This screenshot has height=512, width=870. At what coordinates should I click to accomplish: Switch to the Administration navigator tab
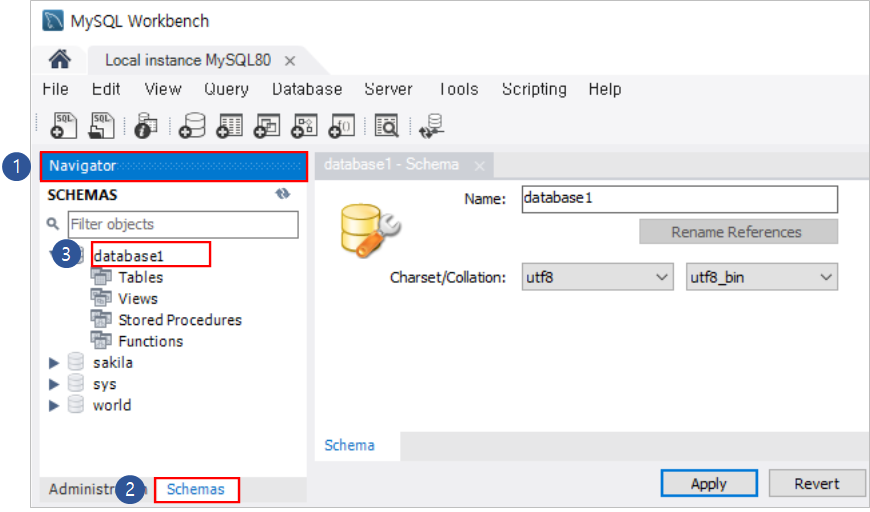point(98,489)
